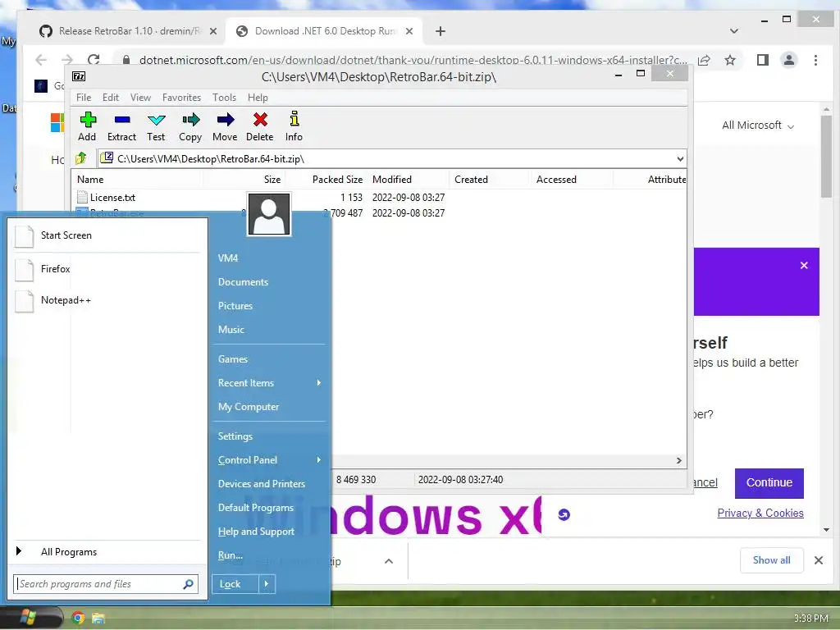
Task: Click the Lock button in Start menu
Action: click(235, 584)
